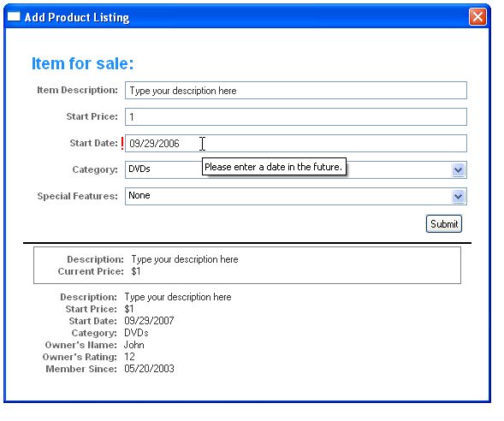Submit the product listing form

coord(444,223)
